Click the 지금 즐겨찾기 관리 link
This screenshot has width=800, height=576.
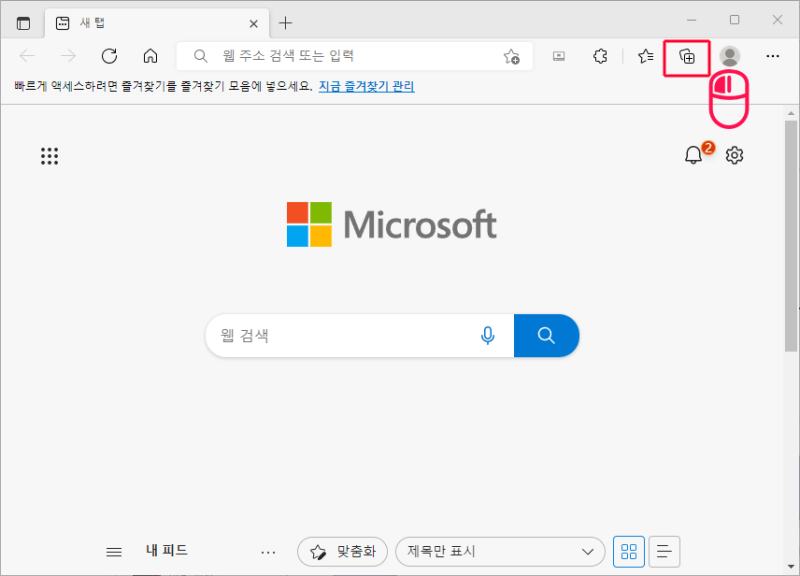pos(366,86)
